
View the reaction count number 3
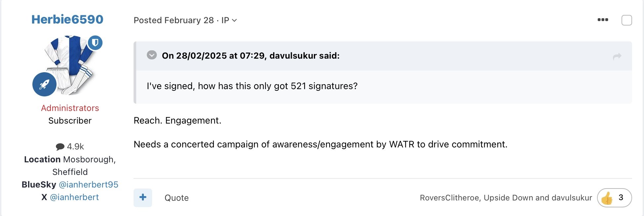click(621, 198)
